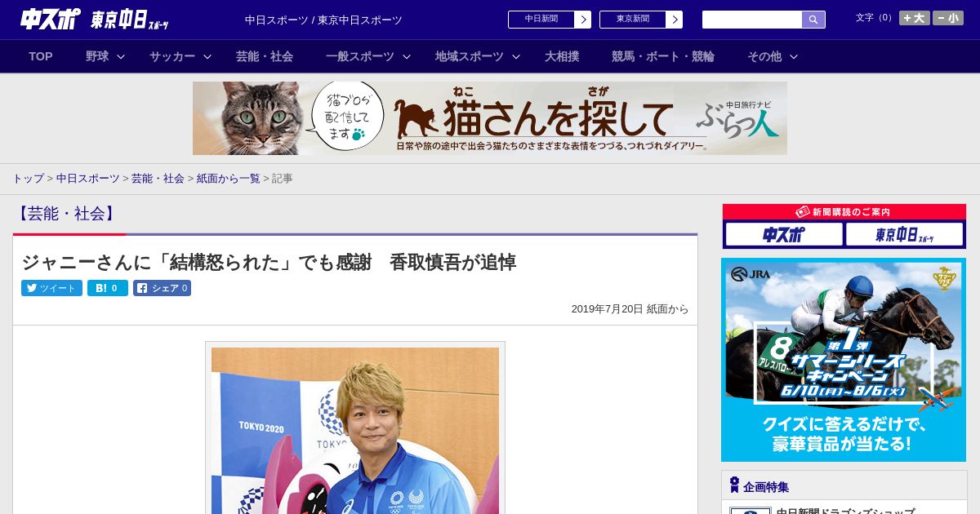
Task: Open the 競馬・ボート・競輪 navigation item
Action: (x=663, y=56)
